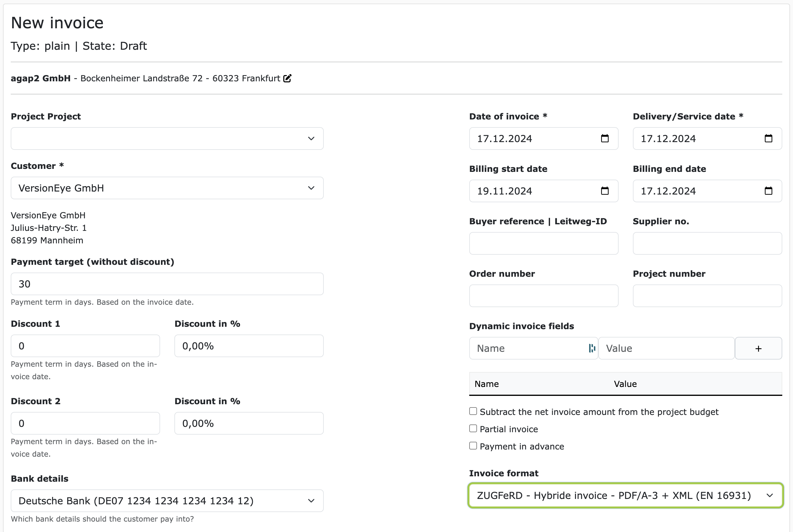Screen dimensions: 793x532
Task: Enable Payment in advance
Action: click(x=473, y=446)
